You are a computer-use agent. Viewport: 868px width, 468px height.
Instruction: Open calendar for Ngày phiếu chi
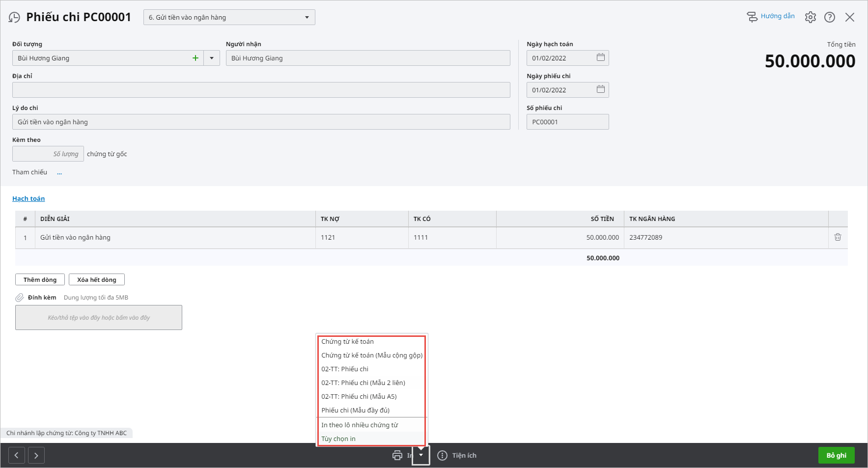600,89
